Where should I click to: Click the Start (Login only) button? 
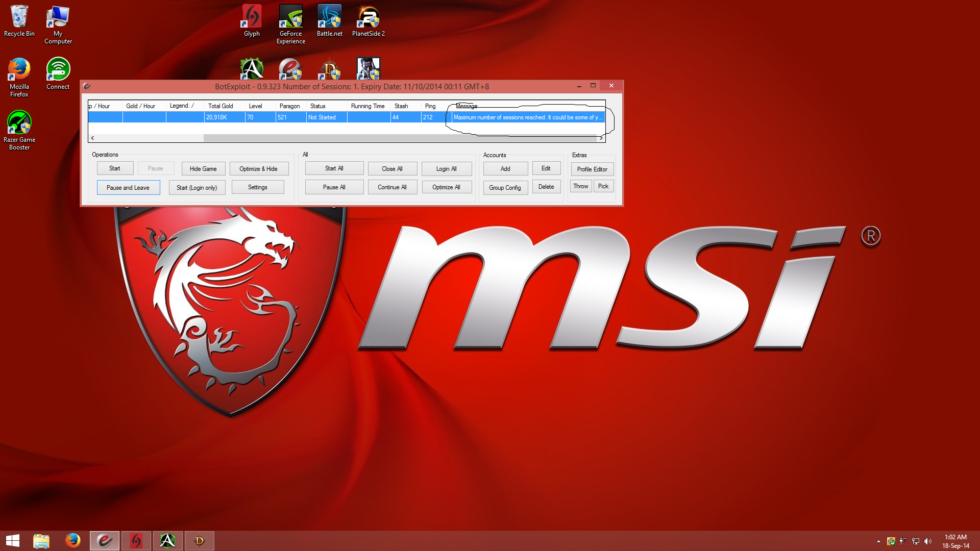coord(197,188)
